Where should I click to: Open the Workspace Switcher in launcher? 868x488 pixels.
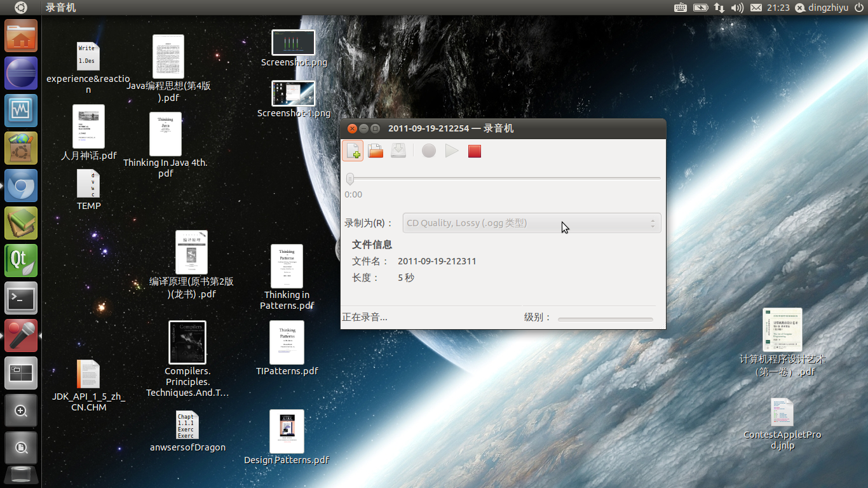click(x=21, y=373)
